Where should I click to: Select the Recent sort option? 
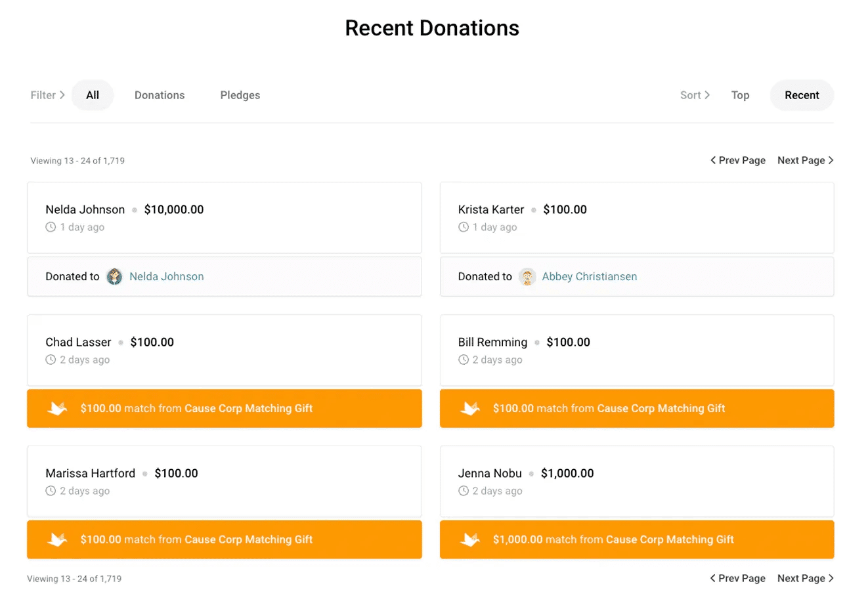802,94
